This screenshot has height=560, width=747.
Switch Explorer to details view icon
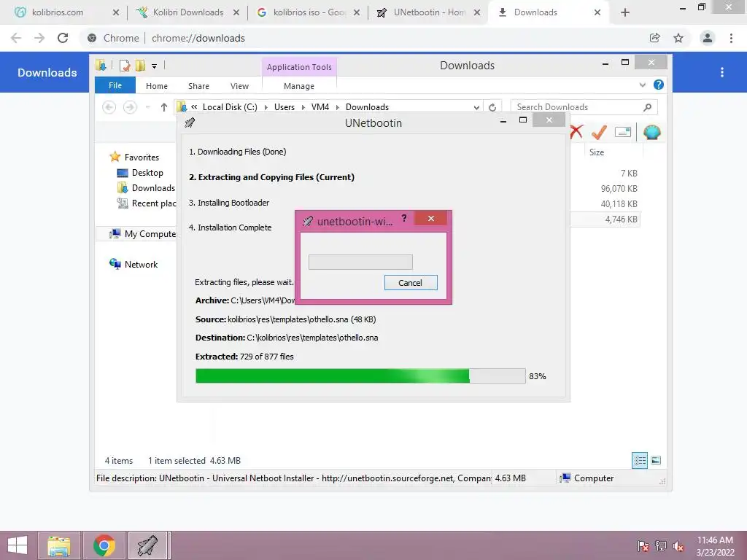pyautogui.click(x=639, y=460)
